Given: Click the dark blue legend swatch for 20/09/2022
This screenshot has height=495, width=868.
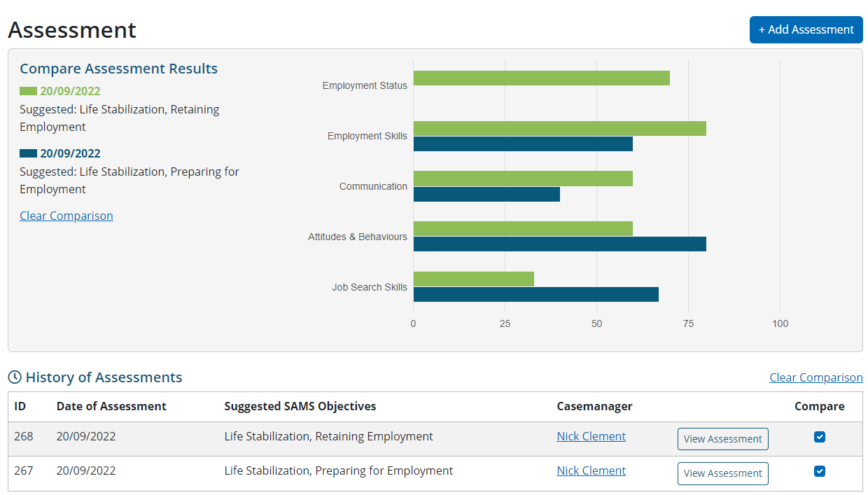Looking at the screenshot, I should (x=28, y=153).
